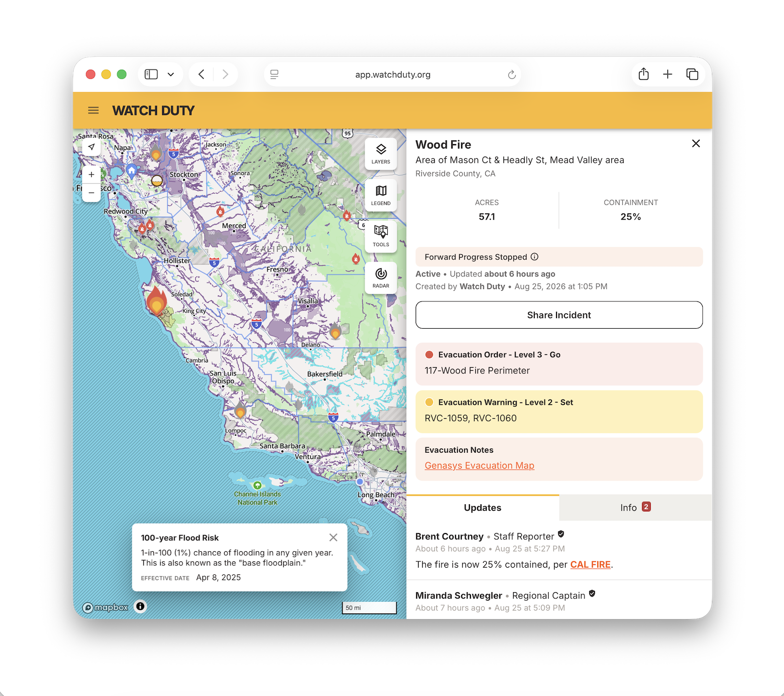This screenshot has height=696, width=784.
Task: Click the "Wood Fire" incident title
Action: click(443, 145)
